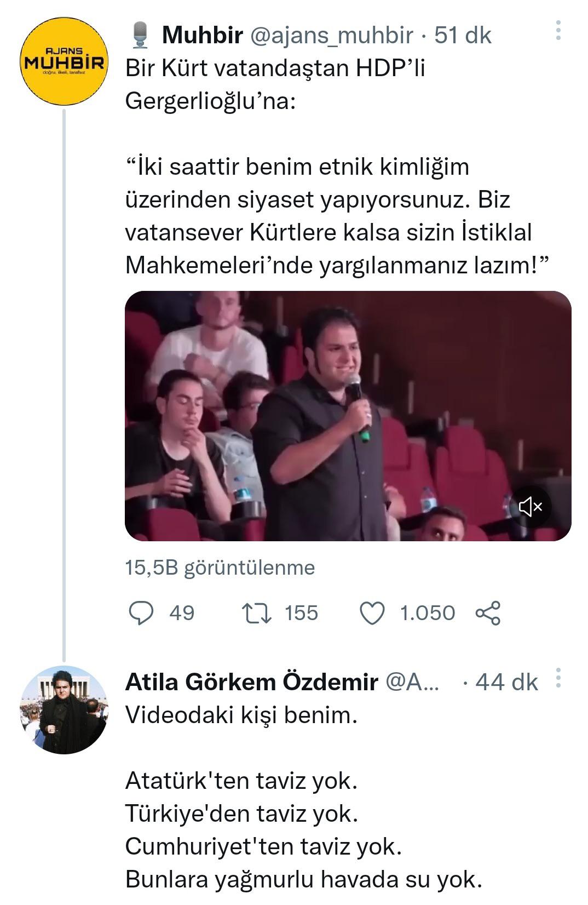Tap the retweet arrows icon

coord(256,613)
